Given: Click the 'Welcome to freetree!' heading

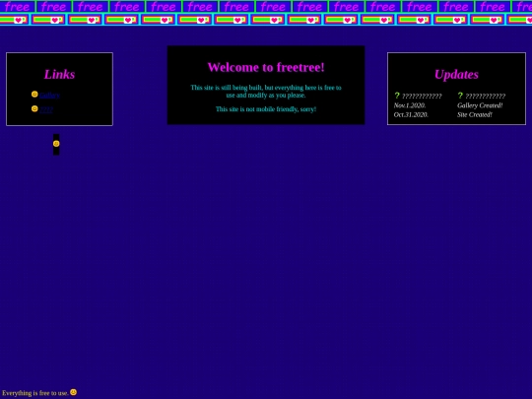Looking at the screenshot, I should click(266, 67).
